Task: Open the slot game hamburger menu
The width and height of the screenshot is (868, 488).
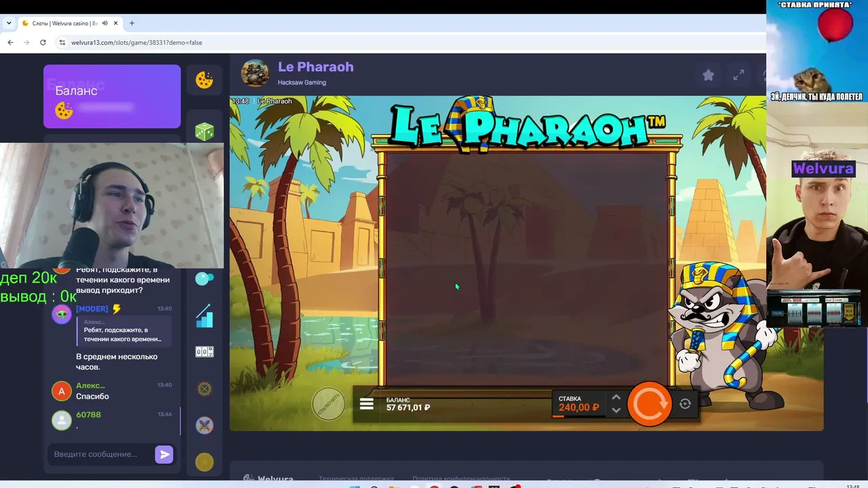Action: (367, 404)
